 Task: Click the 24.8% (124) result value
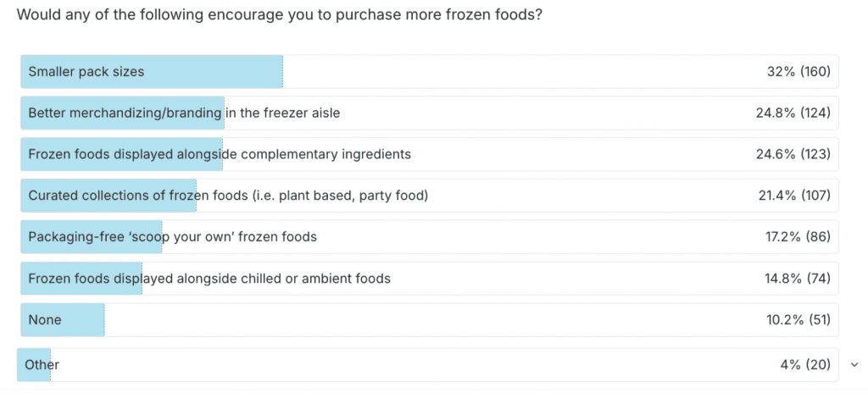click(x=793, y=113)
